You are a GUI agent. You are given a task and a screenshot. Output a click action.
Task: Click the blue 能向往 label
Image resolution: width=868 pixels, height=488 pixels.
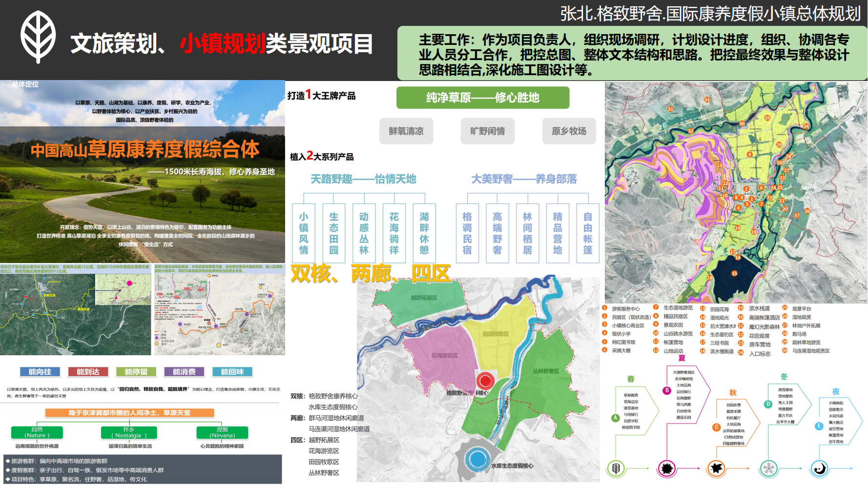pos(40,372)
